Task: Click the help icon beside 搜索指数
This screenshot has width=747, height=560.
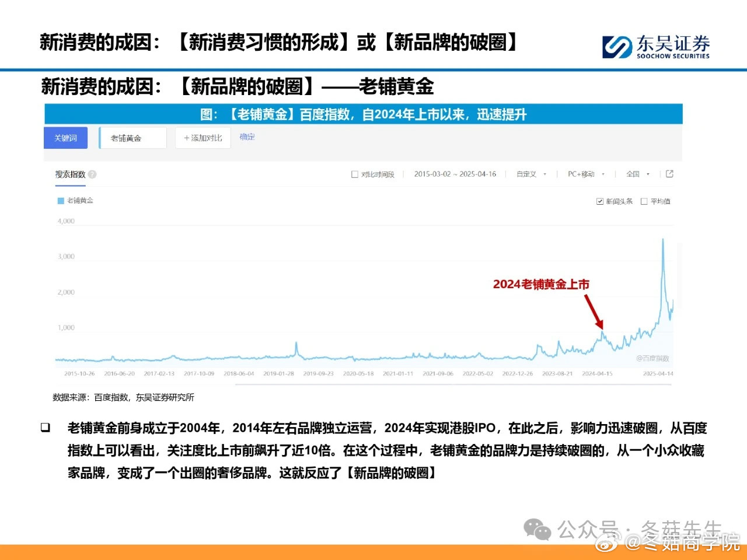Action: tap(92, 174)
